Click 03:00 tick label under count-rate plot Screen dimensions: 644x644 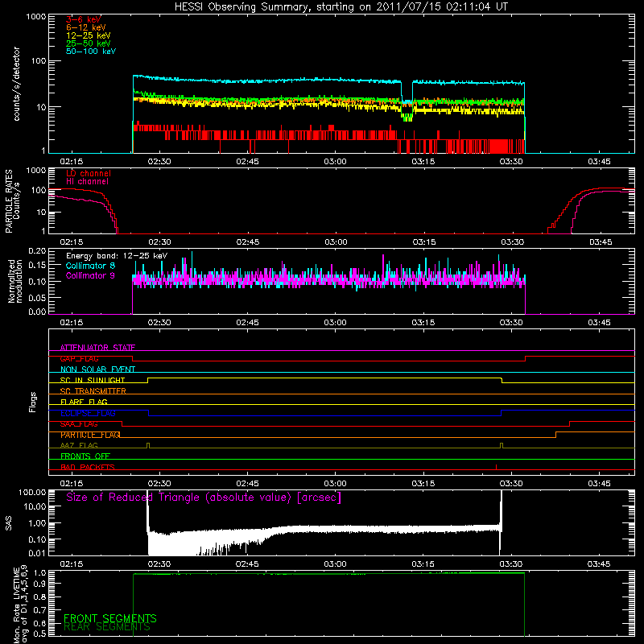point(335,162)
